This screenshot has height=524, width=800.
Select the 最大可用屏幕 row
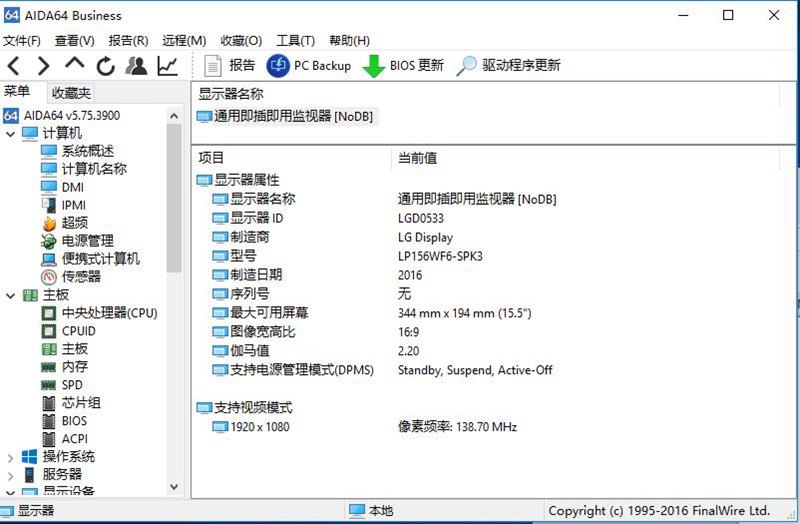pos(260,313)
